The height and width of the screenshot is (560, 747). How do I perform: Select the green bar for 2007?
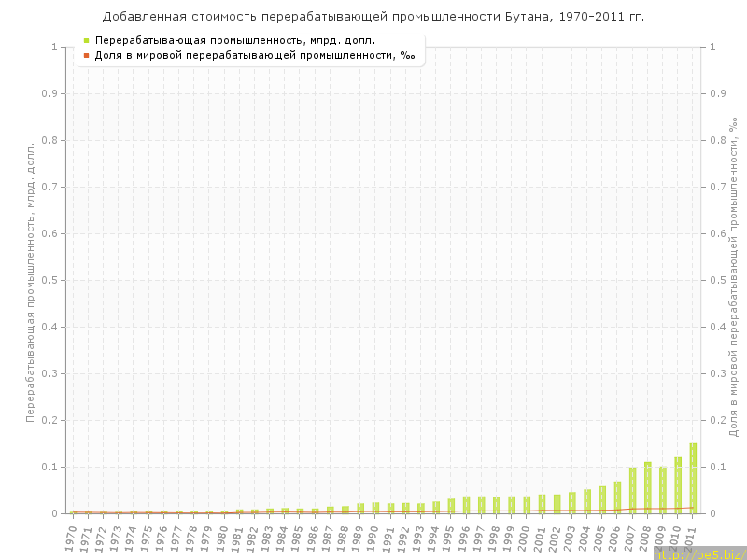point(632,490)
